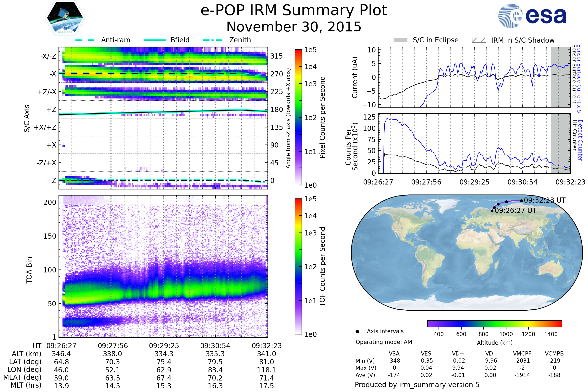Screen dimensions: 588x392
Task: Click the Anti-ram dashed line legend marker
Action: [x=85, y=40]
